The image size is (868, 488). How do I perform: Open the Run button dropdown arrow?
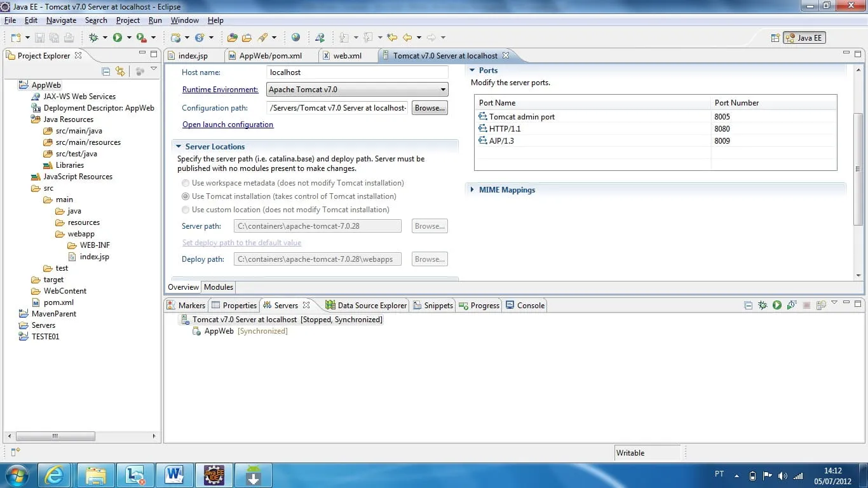(x=128, y=38)
